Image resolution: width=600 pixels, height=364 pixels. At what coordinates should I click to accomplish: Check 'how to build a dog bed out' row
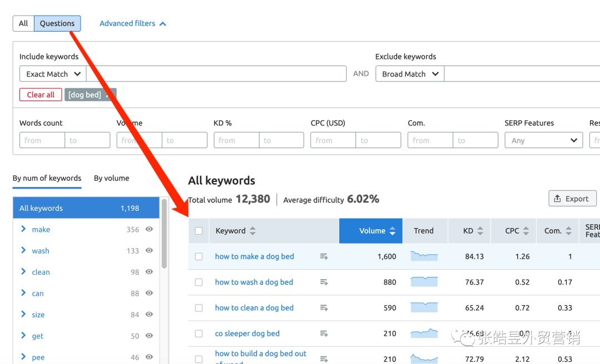[198, 359]
